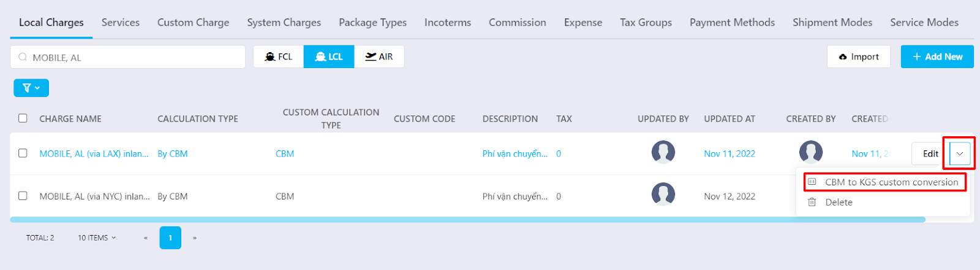Select the AIR plane mode
Screen dimensions: 980x270
click(379, 56)
